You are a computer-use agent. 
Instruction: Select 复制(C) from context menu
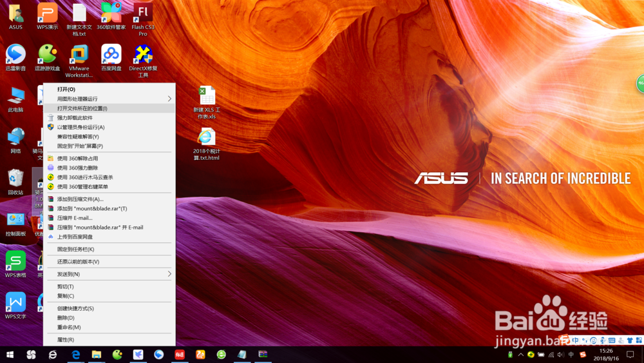pos(109,296)
